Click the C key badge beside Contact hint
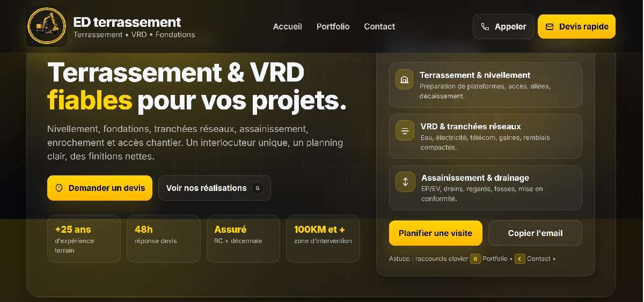 click(x=519, y=259)
